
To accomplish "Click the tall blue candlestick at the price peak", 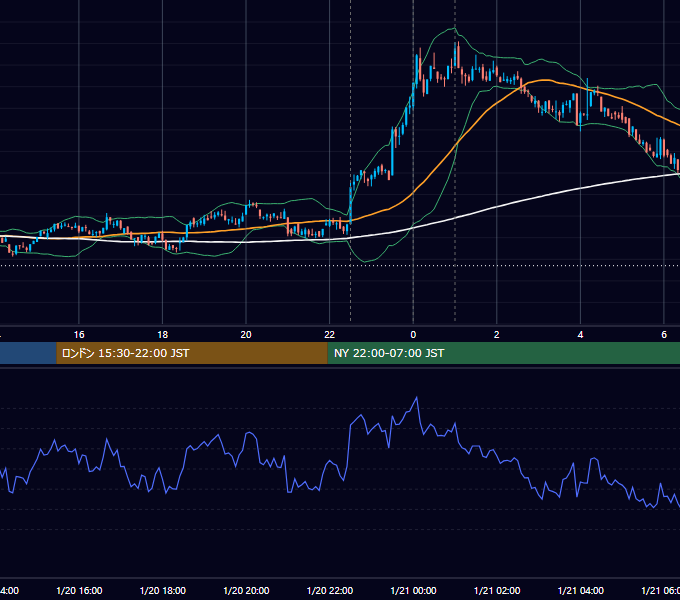I will coord(455,52).
